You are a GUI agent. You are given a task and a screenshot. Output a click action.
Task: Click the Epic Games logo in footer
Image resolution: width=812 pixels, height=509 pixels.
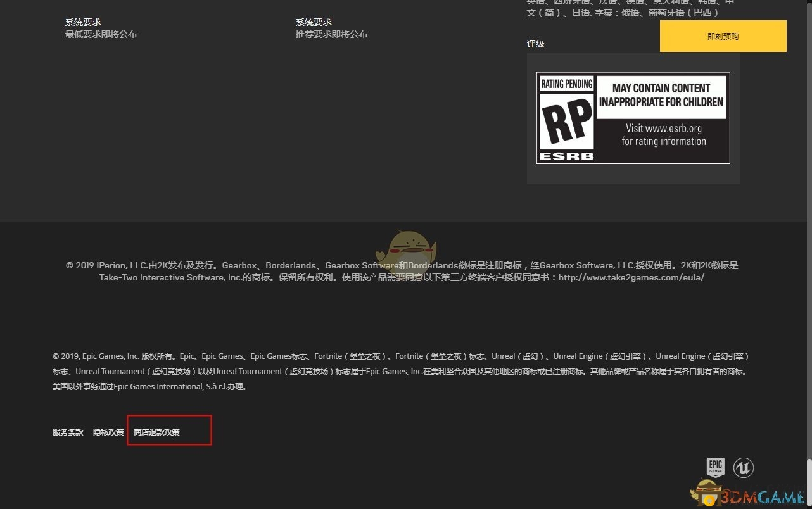pyautogui.click(x=715, y=467)
